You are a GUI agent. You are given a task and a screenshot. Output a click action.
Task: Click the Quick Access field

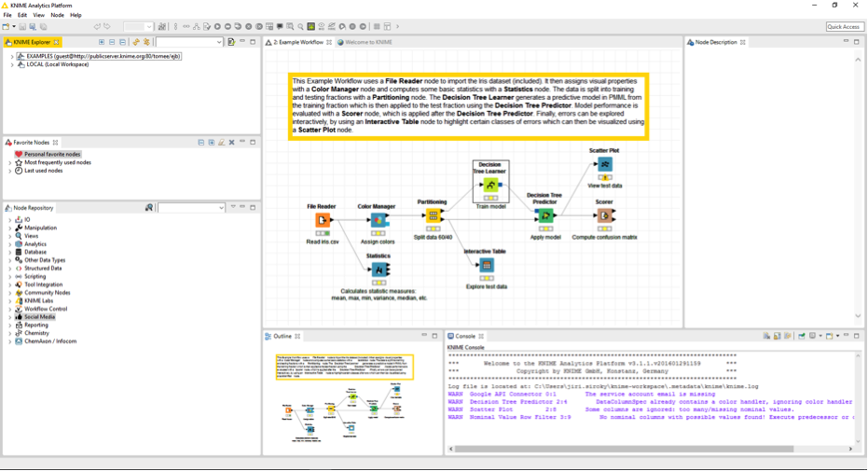pos(843,26)
